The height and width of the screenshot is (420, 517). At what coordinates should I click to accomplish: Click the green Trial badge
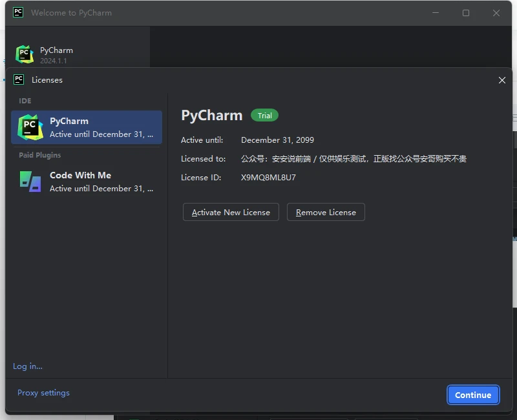coord(264,116)
